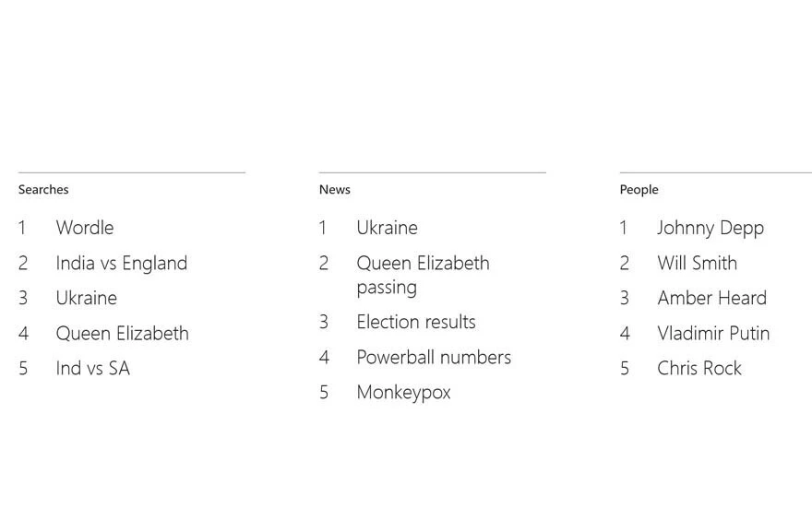Image resolution: width=812 pixels, height=508 pixels.
Task: Open the Wordle search entry
Action: click(85, 228)
